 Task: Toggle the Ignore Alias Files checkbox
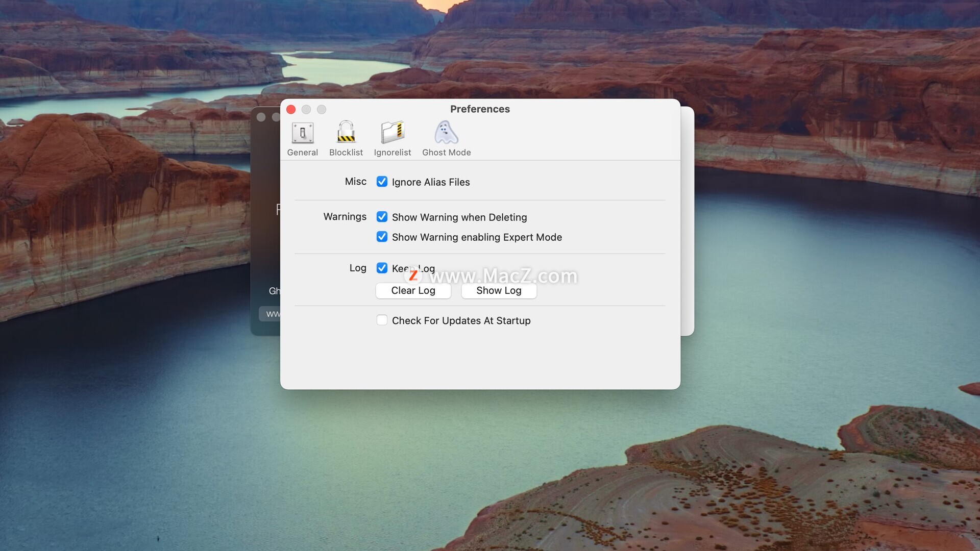point(382,182)
